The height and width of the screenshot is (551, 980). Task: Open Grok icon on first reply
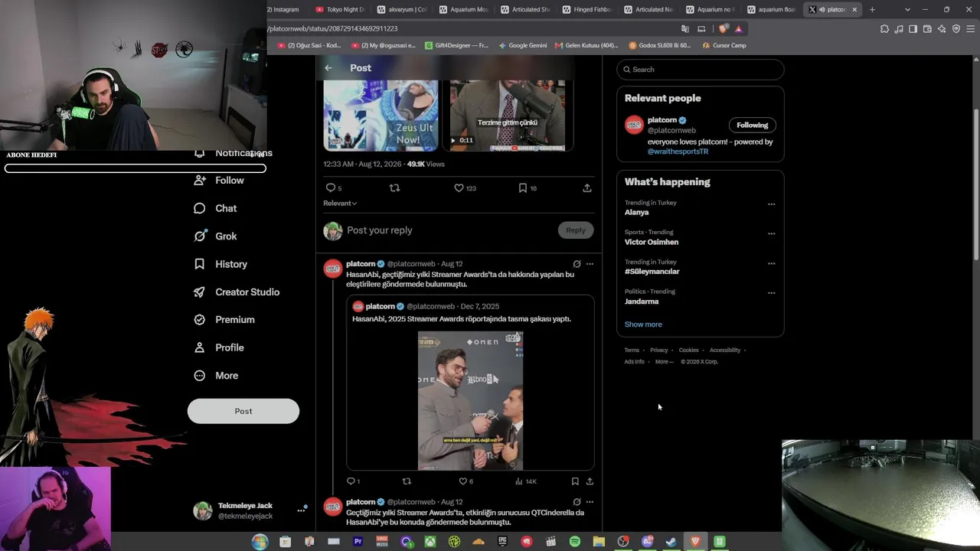tap(577, 264)
